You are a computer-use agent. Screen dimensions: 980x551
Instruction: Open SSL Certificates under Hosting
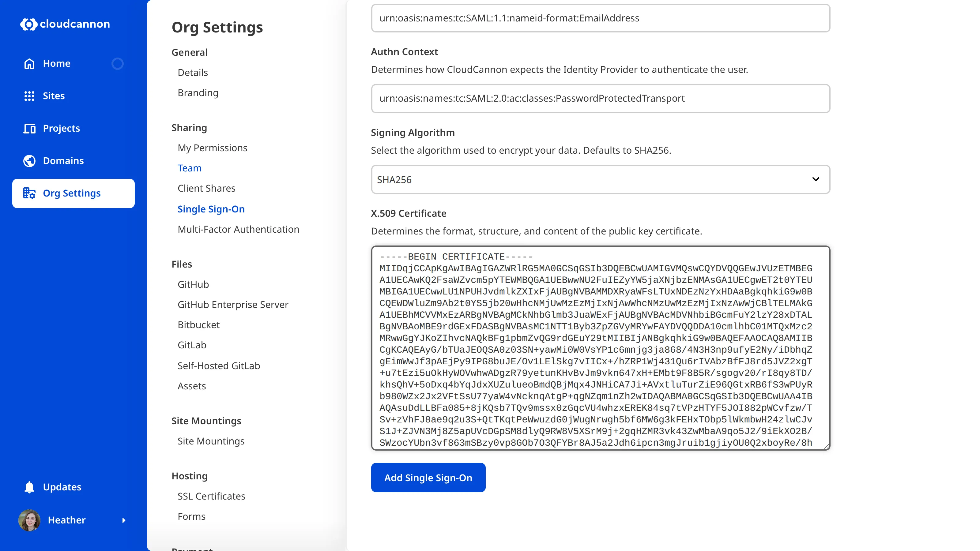pos(211,496)
